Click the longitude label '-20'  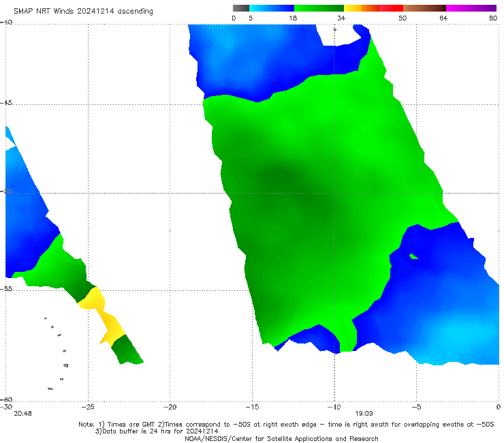[170, 407]
